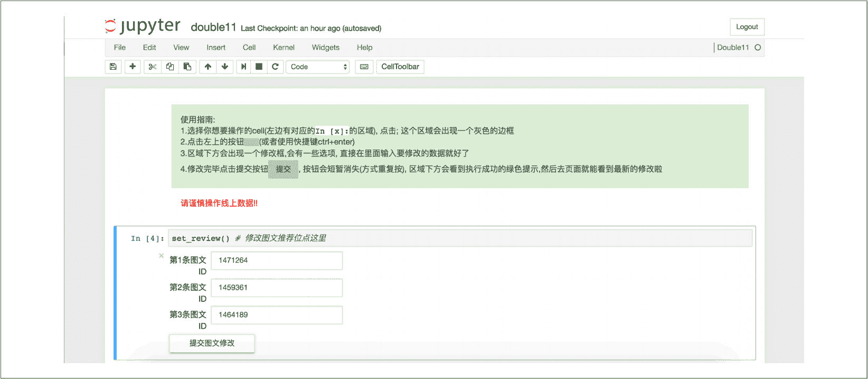Restart the kernel with the circular arrow

point(275,67)
